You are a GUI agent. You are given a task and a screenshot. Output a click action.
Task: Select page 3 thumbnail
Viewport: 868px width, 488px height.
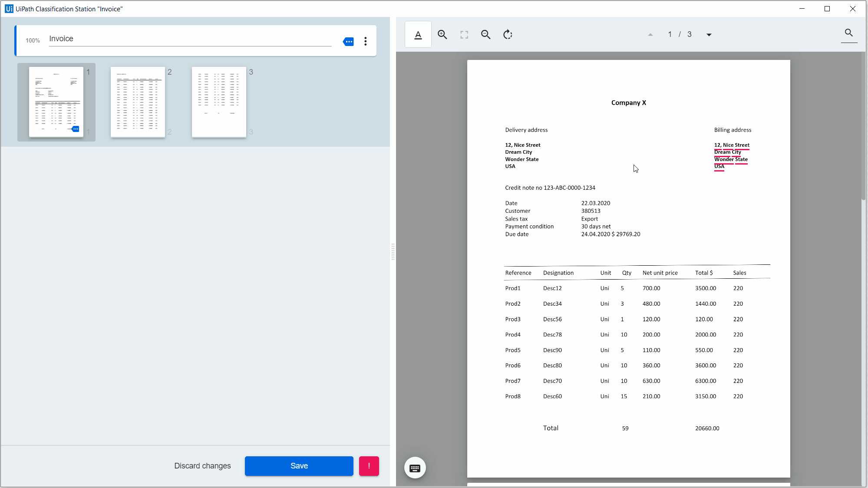point(219,102)
